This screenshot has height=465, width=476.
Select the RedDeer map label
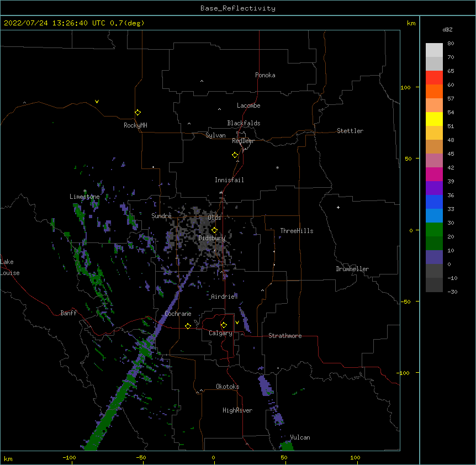[243, 141]
